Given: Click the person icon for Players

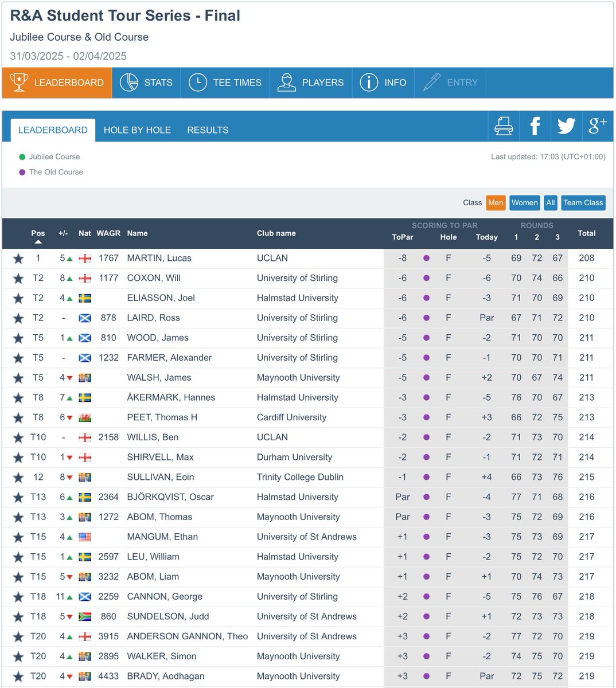Looking at the screenshot, I should pyautogui.click(x=286, y=83).
